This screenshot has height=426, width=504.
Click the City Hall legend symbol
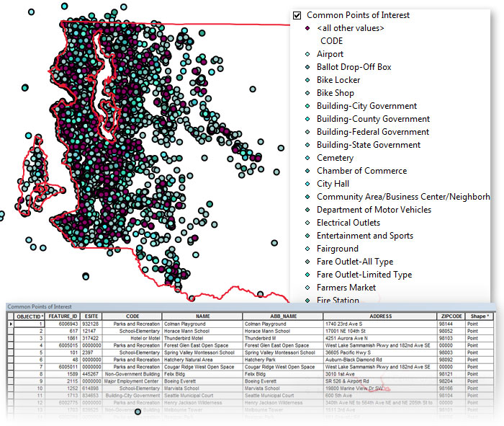(307, 184)
